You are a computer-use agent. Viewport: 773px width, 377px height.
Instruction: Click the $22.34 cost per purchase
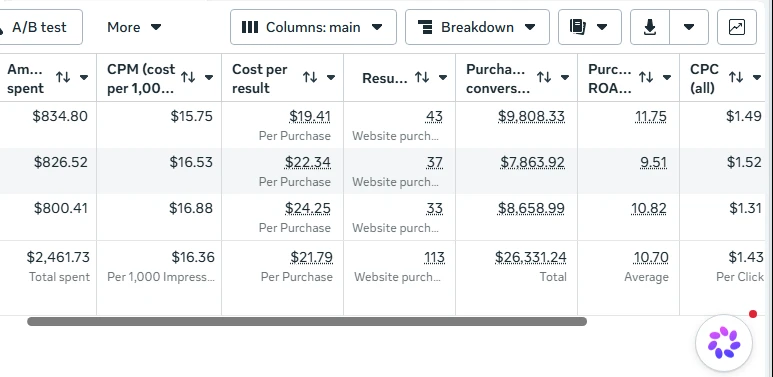pyautogui.click(x=308, y=162)
